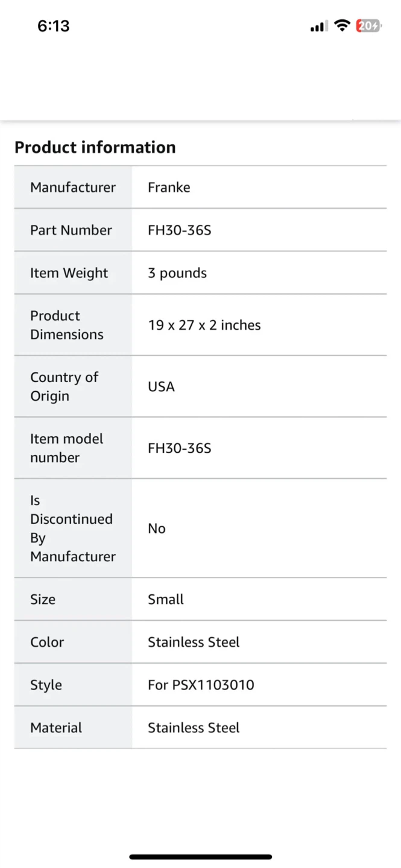Viewport: 401px width, 868px height.
Task: Select the Stainless Steel Material value
Action: 194,728
